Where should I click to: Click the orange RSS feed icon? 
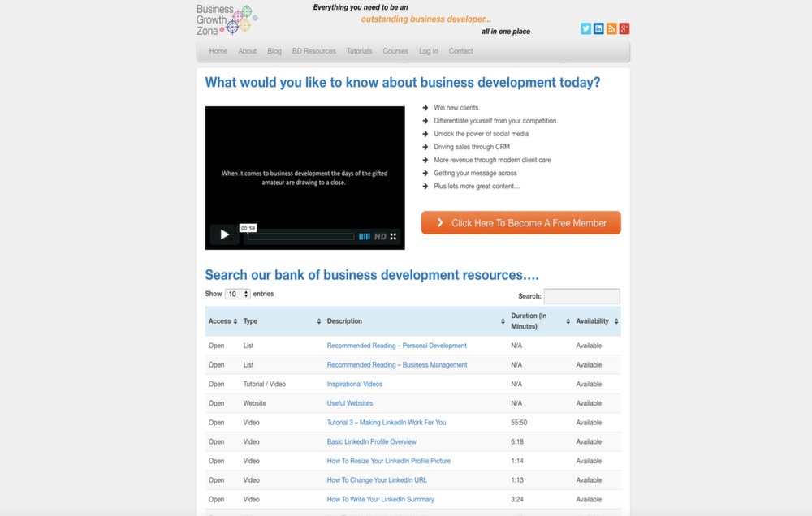(611, 28)
